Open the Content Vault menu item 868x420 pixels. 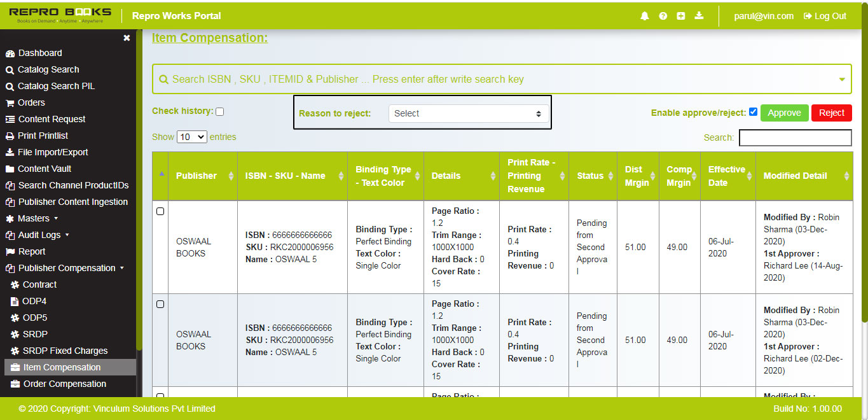(x=45, y=169)
